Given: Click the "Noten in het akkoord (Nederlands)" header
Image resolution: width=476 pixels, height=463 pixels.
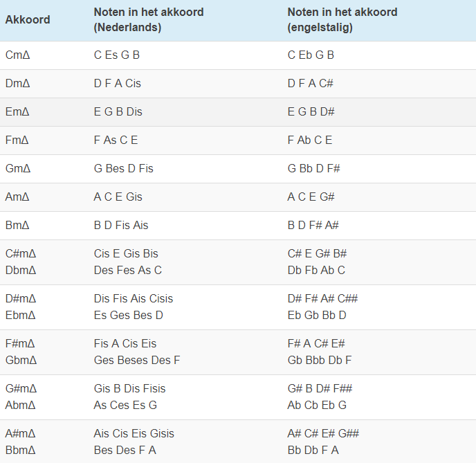Looking at the screenshot, I should [149, 19].
